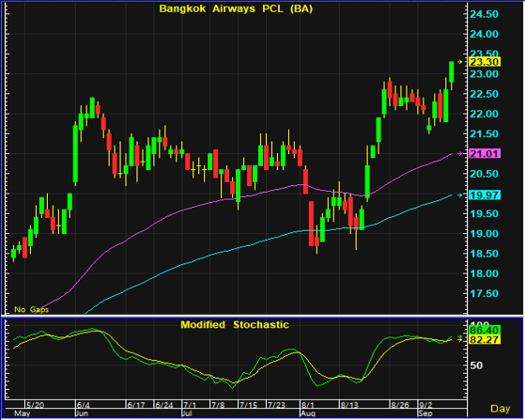Click the 21.50 price axis label
The width and height of the screenshot is (525, 420).
(x=485, y=134)
